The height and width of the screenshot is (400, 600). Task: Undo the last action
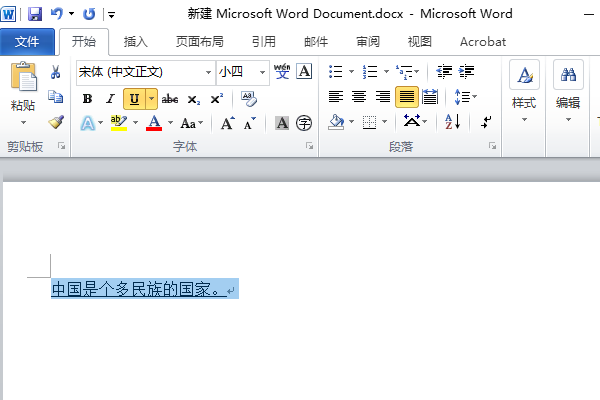(57, 14)
